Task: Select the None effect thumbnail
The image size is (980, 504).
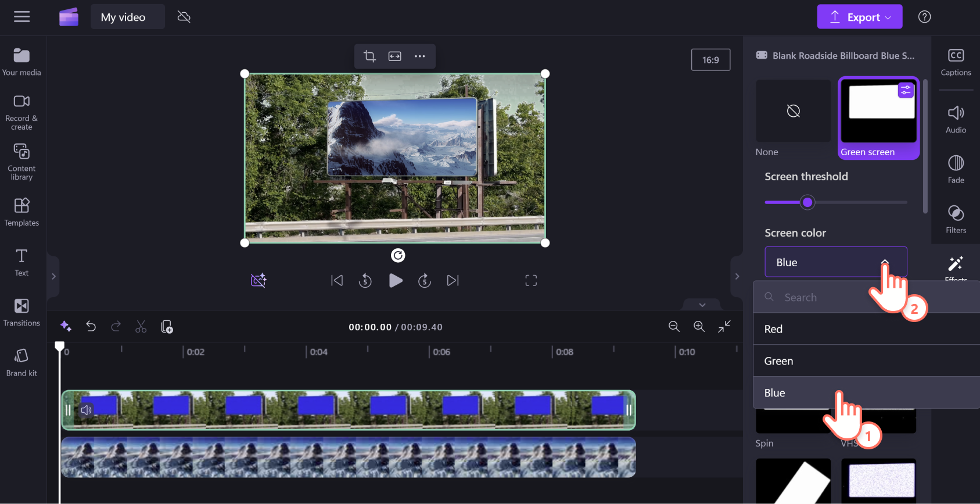Action: [x=793, y=111]
